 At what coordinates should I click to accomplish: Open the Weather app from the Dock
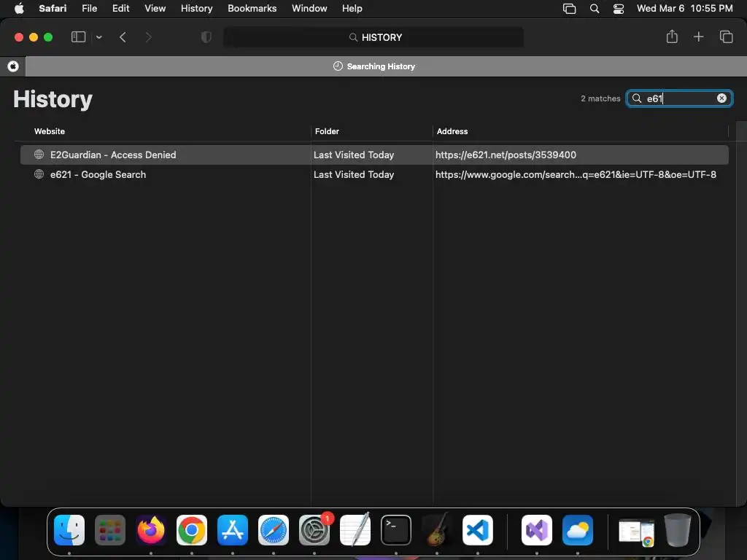pos(578,530)
